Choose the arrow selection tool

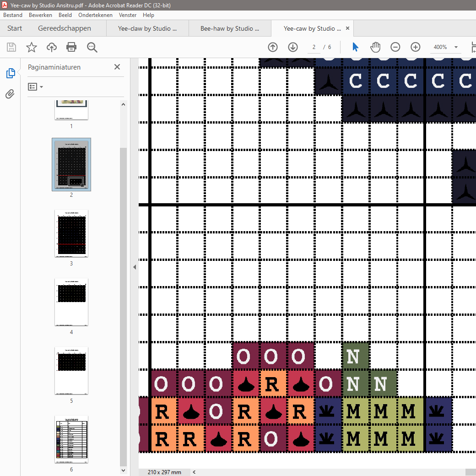tap(355, 47)
